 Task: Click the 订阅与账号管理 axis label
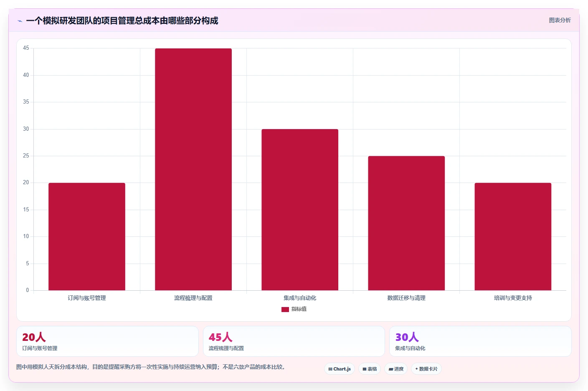[87, 298]
